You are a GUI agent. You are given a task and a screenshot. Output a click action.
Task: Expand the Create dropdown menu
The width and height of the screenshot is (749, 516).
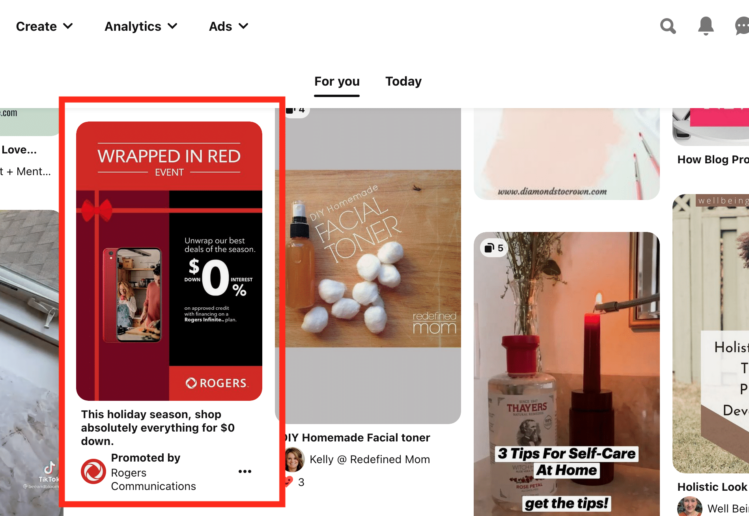(x=44, y=26)
